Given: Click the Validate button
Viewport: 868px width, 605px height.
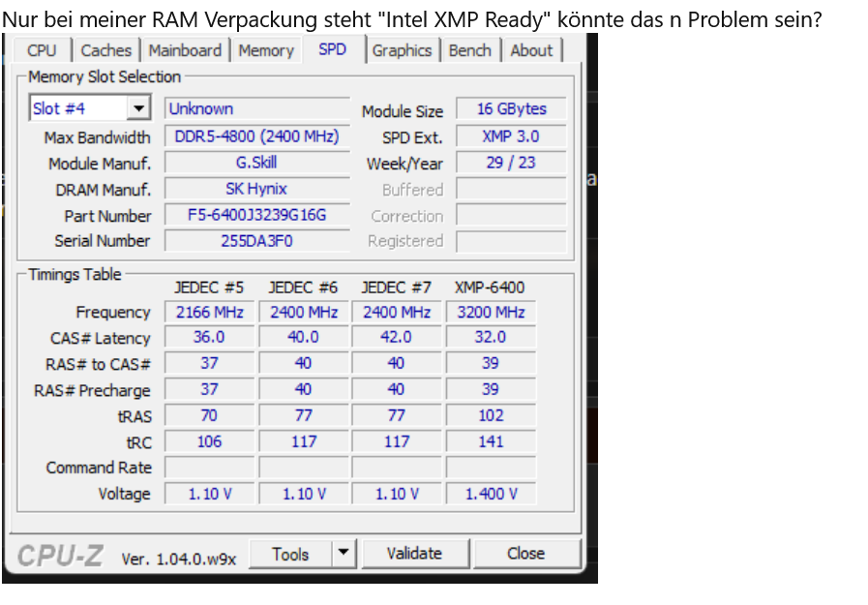Looking at the screenshot, I should tap(414, 553).
